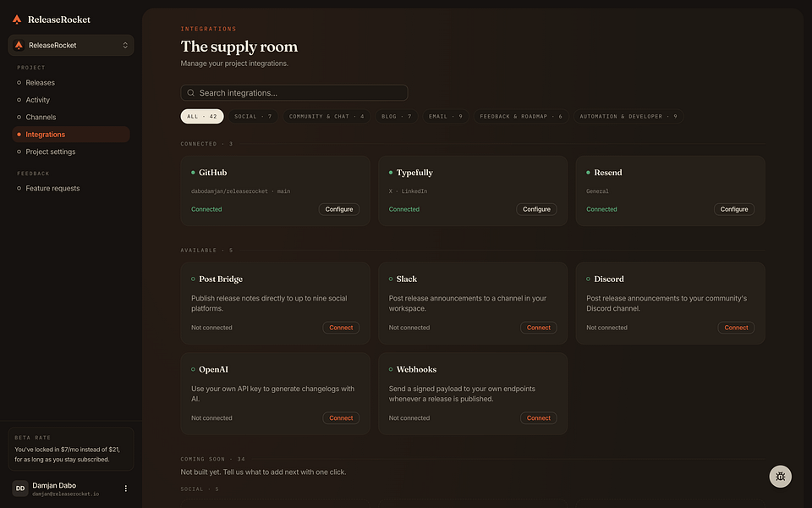
Task: Click the Post Bridge card title
Action: tap(221, 279)
